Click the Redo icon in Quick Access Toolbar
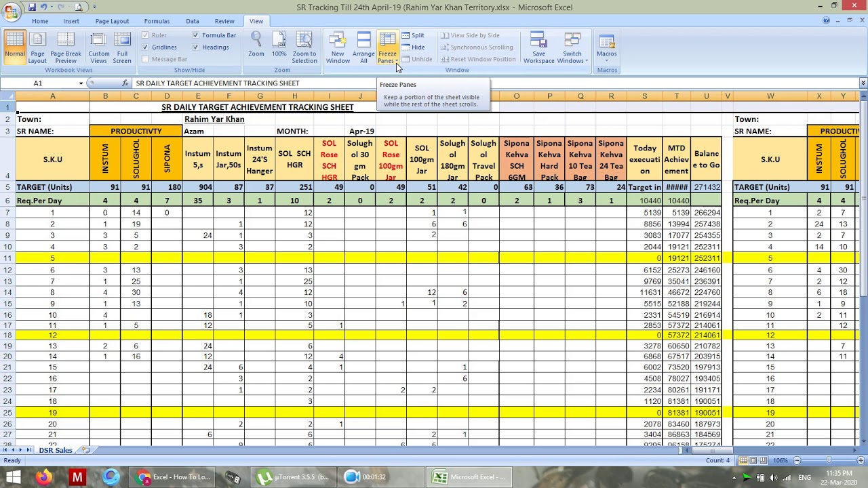Image resolution: width=868 pixels, height=488 pixels. 62,7
